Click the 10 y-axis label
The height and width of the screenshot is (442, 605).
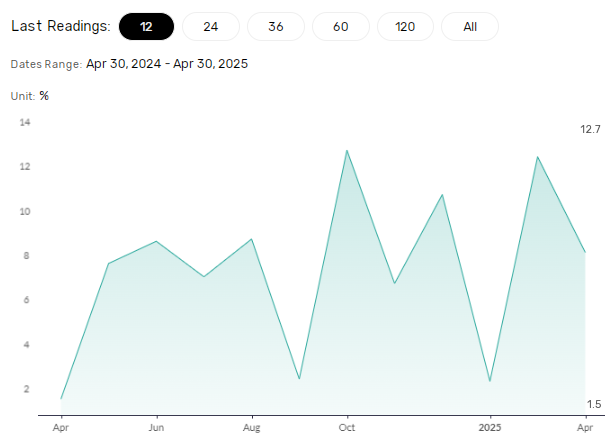click(25, 211)
